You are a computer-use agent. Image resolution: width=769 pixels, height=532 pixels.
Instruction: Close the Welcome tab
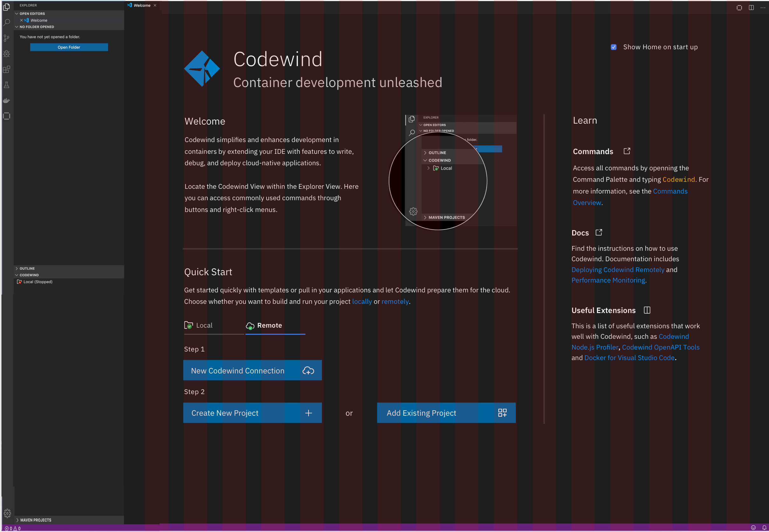155,5
